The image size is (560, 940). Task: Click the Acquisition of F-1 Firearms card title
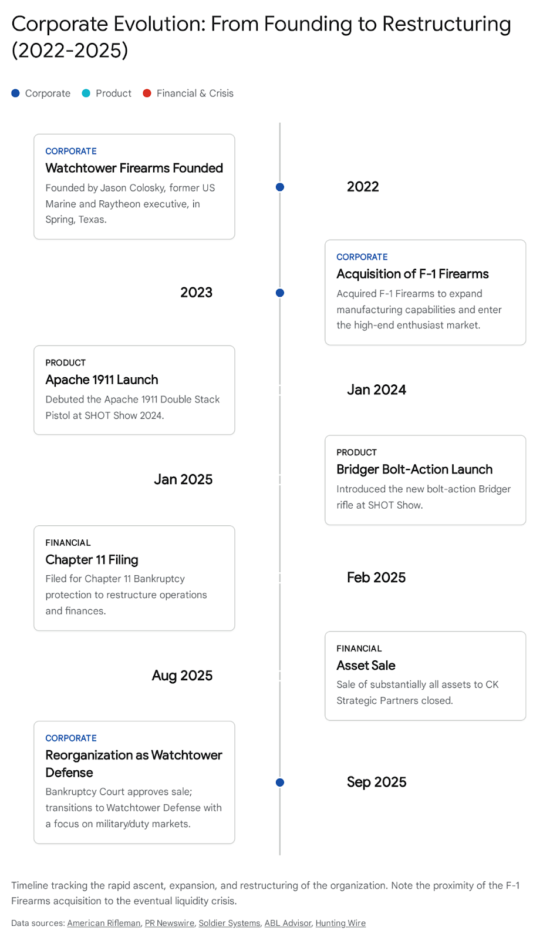[x=413, y=274]
